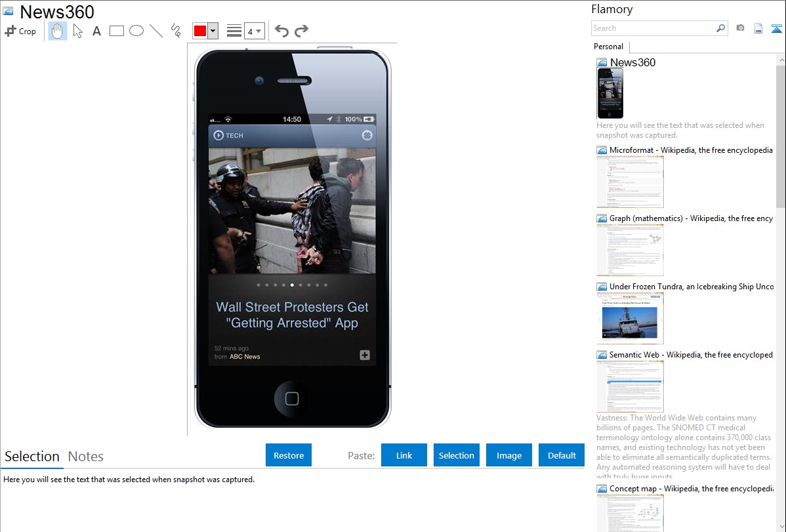The width and height of the screenshot is (786, 532).
Task: Redo the last edit
Action: point(301,31)
